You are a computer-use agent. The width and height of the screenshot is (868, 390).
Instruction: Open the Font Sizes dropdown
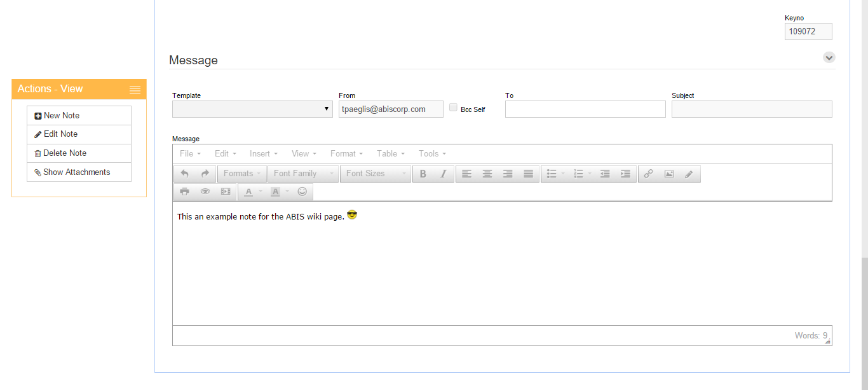pyautogui.click(x=376, y=174)
